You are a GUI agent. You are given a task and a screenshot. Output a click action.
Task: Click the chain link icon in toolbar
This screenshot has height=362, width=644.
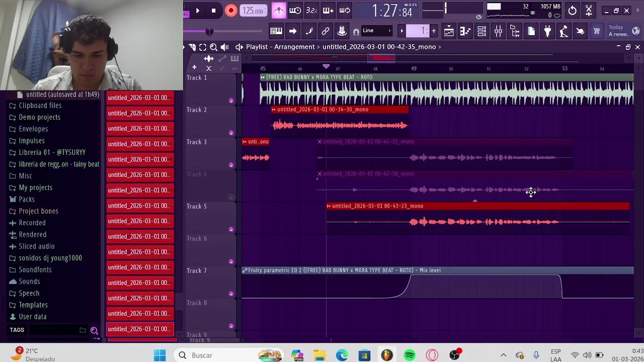[x=326, y=31]
